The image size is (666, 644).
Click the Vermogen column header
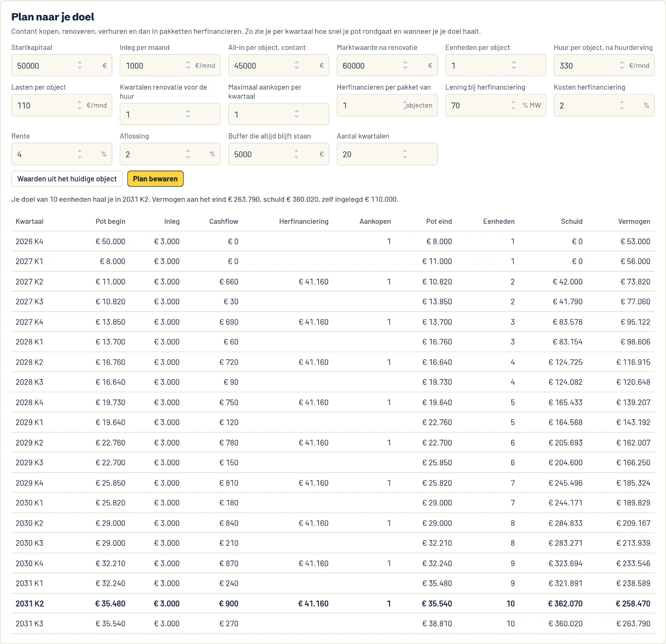[x=634, y=221]
